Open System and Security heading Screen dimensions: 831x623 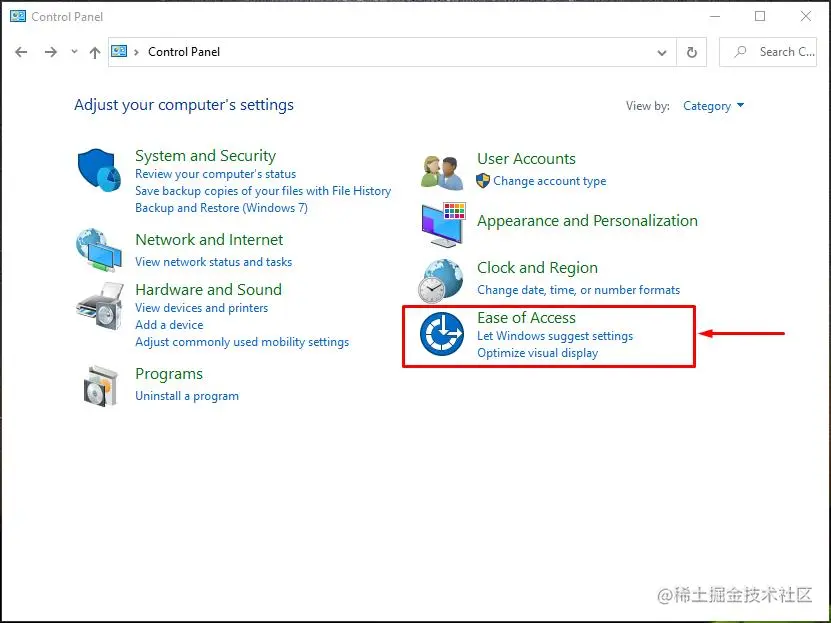[x=206, y=156]
